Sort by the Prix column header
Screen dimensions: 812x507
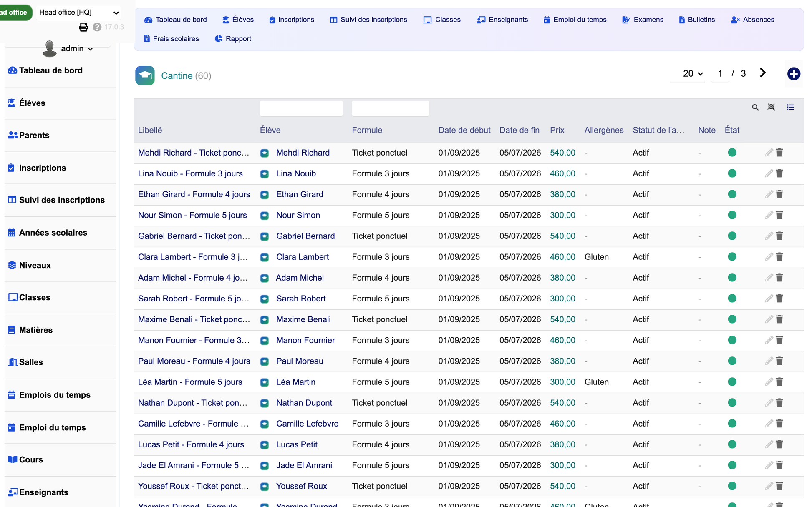coord(557,130)
